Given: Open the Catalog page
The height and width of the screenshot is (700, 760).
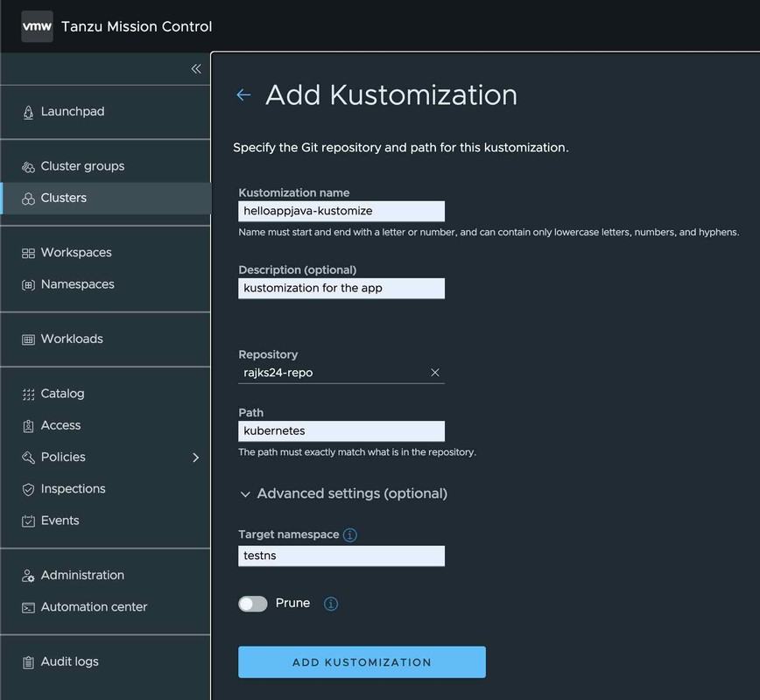Looking at the screenshot, I should click(x=62, y=394).
